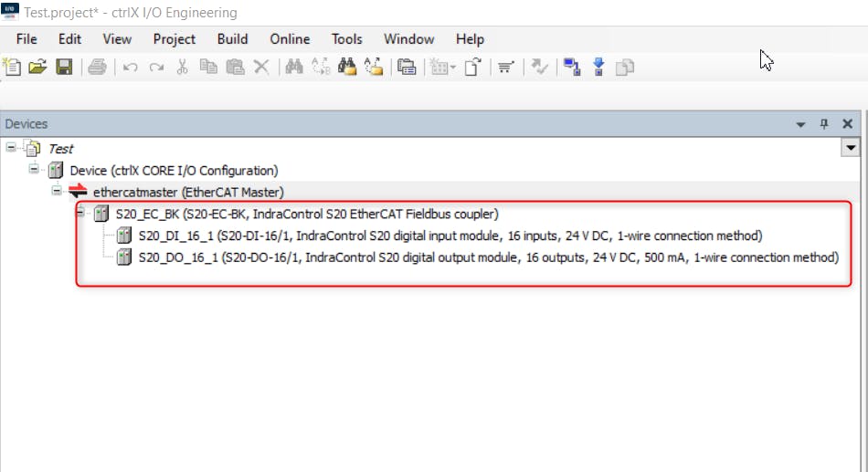Open the Build menu
868x472 pixels.
[232, 39]
